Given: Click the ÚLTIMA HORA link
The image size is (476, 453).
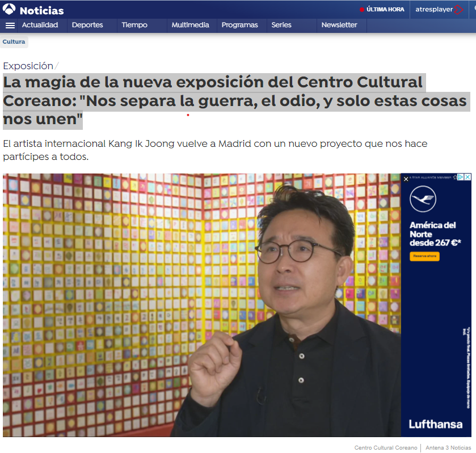Looking at the screenshot, I should tap(385, 10).
